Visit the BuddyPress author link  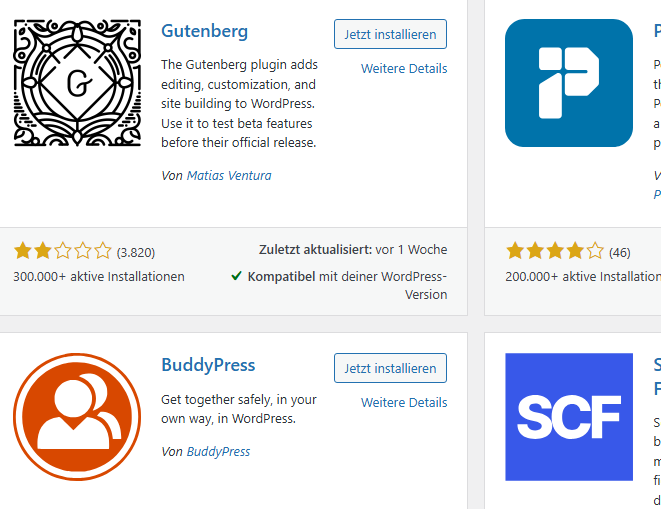pyautogui.click(x=218, y=452)
